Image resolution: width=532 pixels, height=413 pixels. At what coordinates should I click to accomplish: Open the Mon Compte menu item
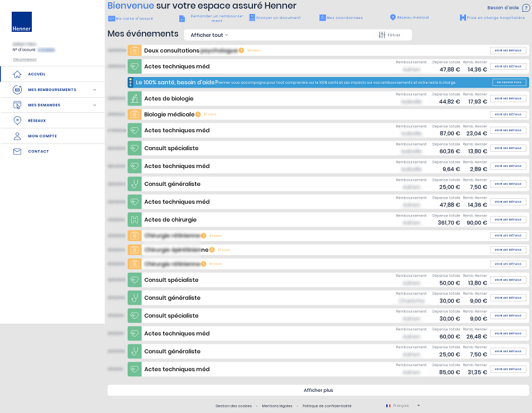pyautogui.click(x=42, y=136)
